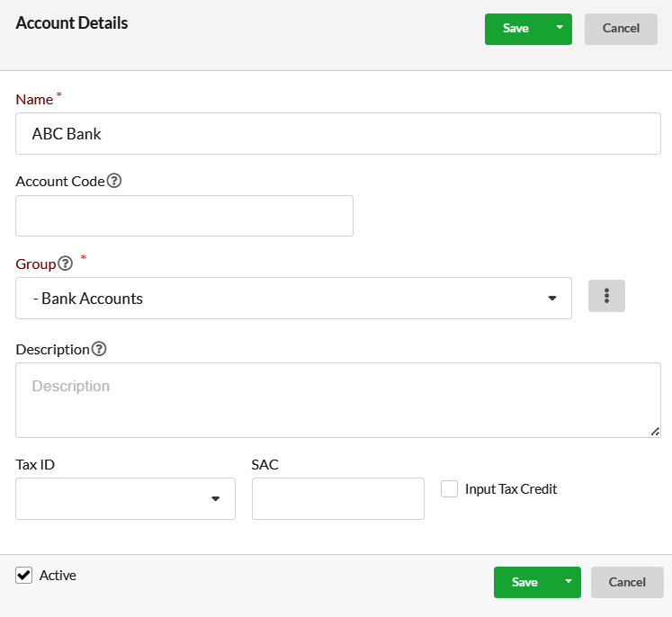Click the top Save button
Screen dimensions: 672x617
point(515,28)
